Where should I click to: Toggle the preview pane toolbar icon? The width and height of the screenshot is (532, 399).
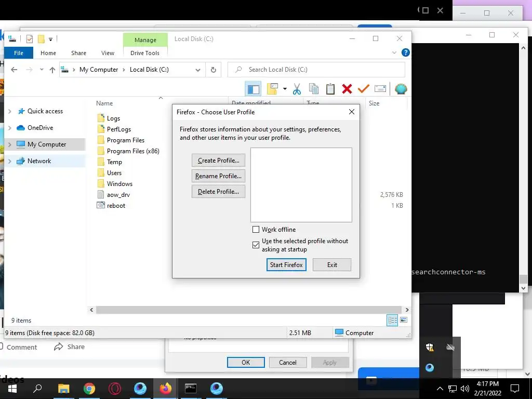(x=253, y=89)
